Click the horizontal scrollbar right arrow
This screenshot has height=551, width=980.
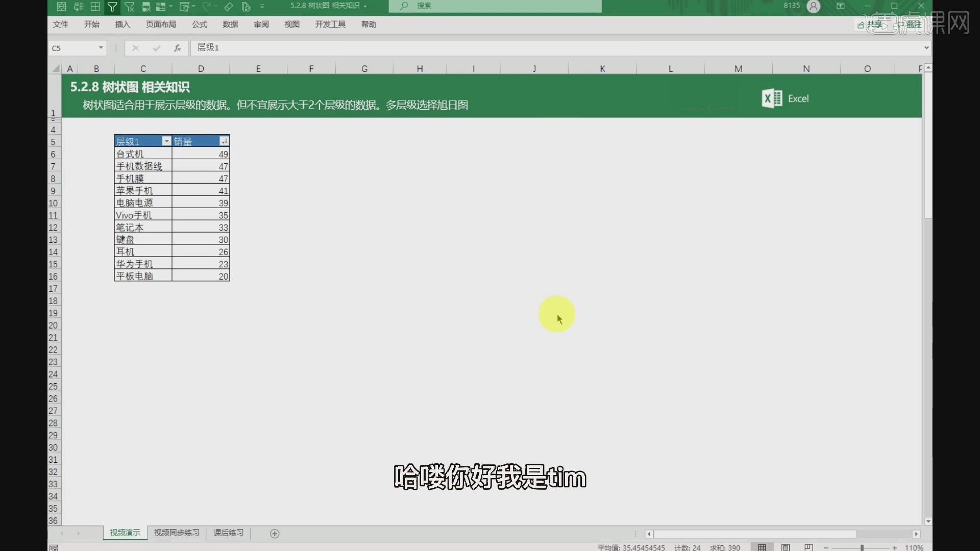click(917, 534)
